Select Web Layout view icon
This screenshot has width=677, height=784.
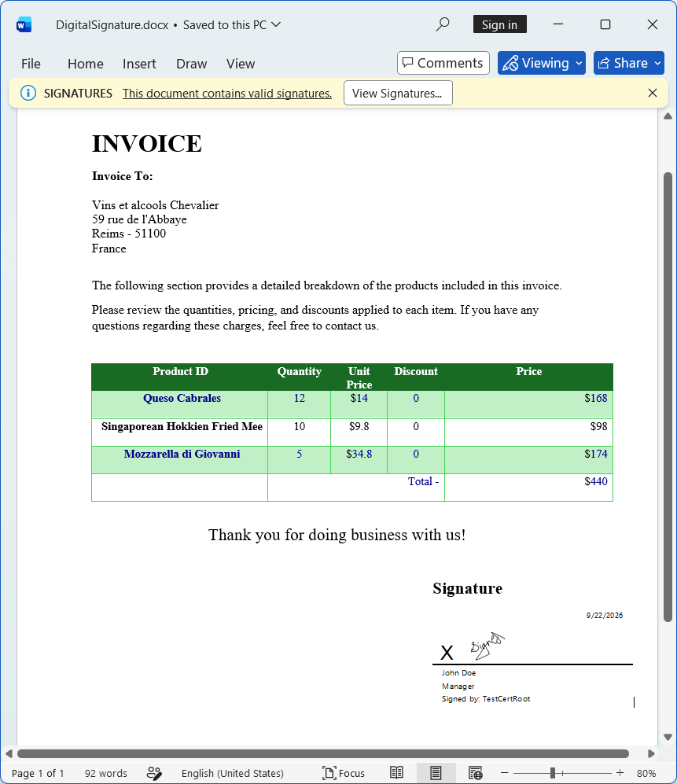click(475, 773)
